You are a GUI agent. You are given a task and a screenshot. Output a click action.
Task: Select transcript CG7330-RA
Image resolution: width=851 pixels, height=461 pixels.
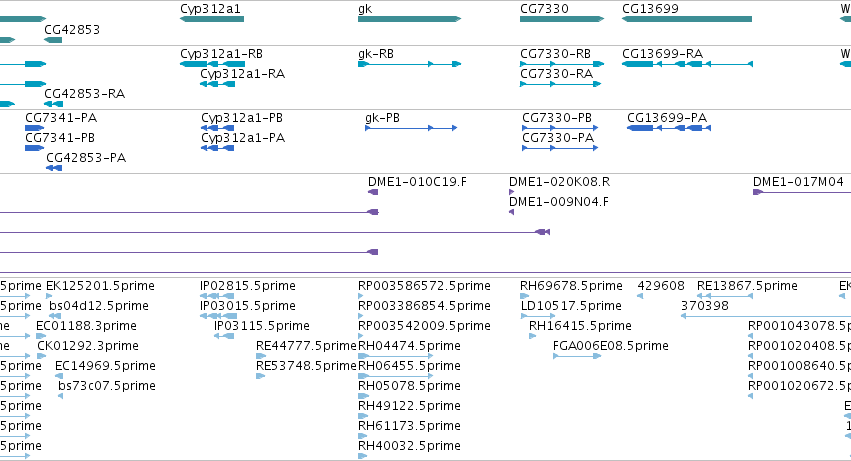pyautogui.click(x=556, y=74)
